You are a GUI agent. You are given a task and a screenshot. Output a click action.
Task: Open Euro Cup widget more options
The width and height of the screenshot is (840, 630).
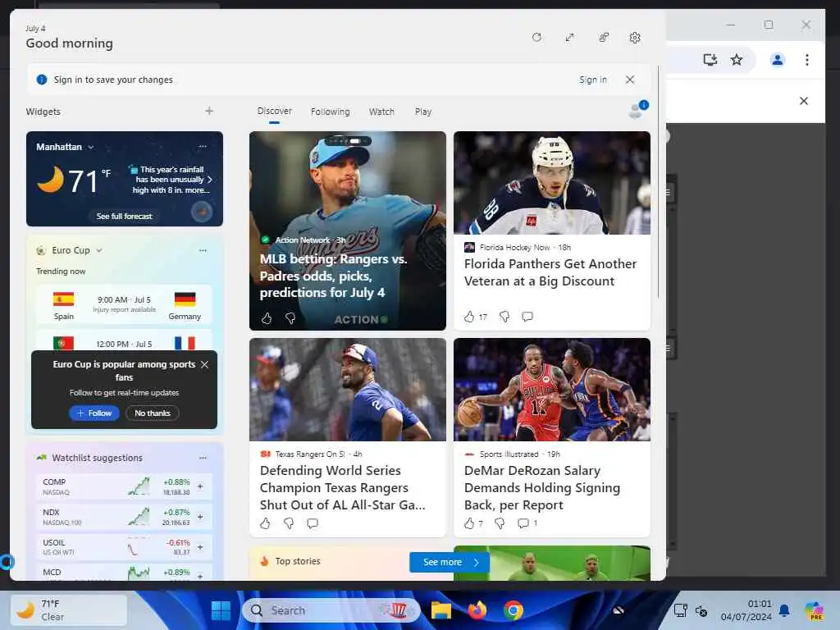[x=203, y=250]
